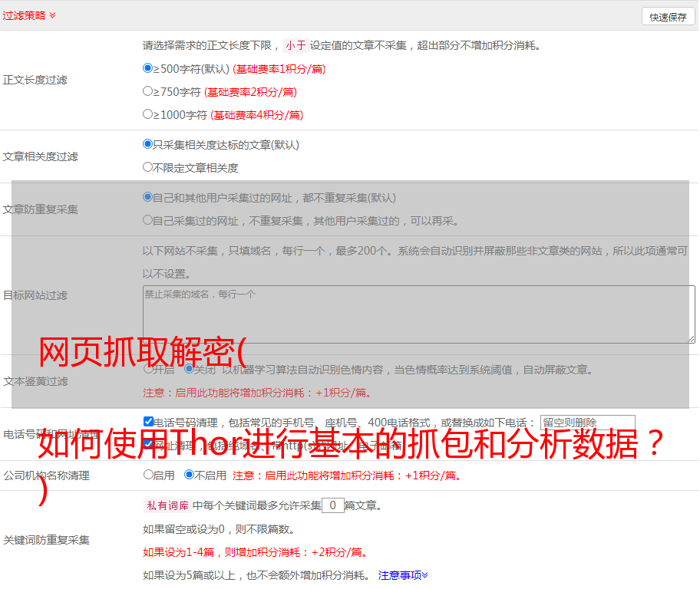
Task: Click the 文章相关度过滤 label
Action: (40, 156)
